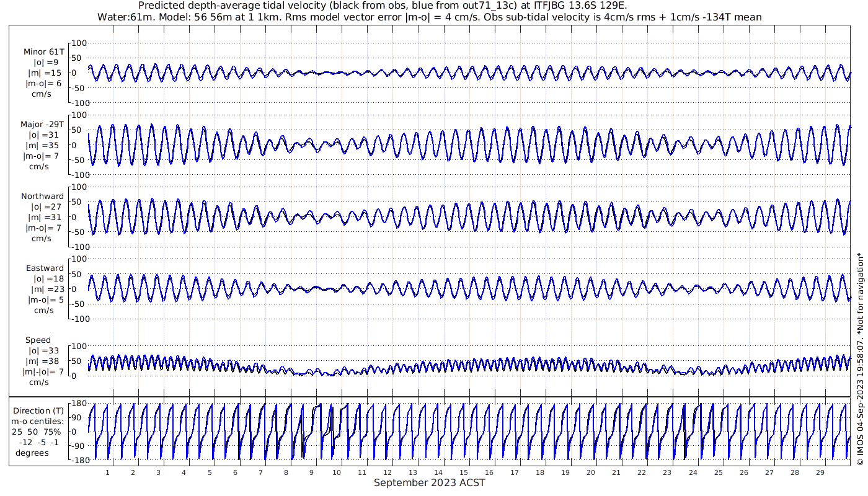Click the '|m-o|= 5' value in Eastward panel
The width and height of the screenshot is (868, 496).
pyautogui.click(x=46, y=300)
